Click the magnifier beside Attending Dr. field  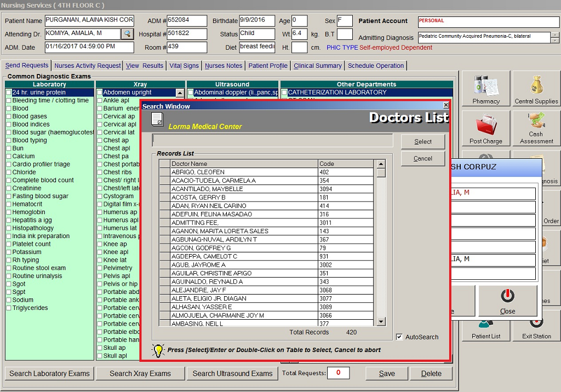127,34
